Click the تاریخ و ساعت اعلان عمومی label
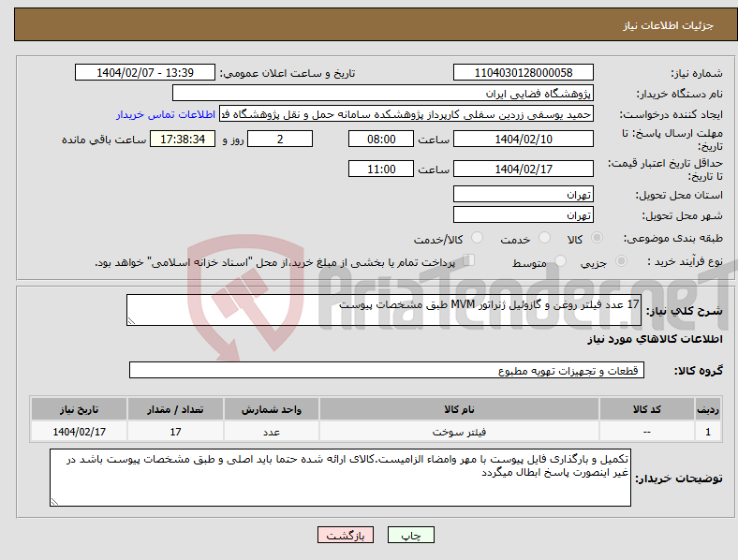The width and height of the screenshot is (738, 560). (x=288, y=73)
